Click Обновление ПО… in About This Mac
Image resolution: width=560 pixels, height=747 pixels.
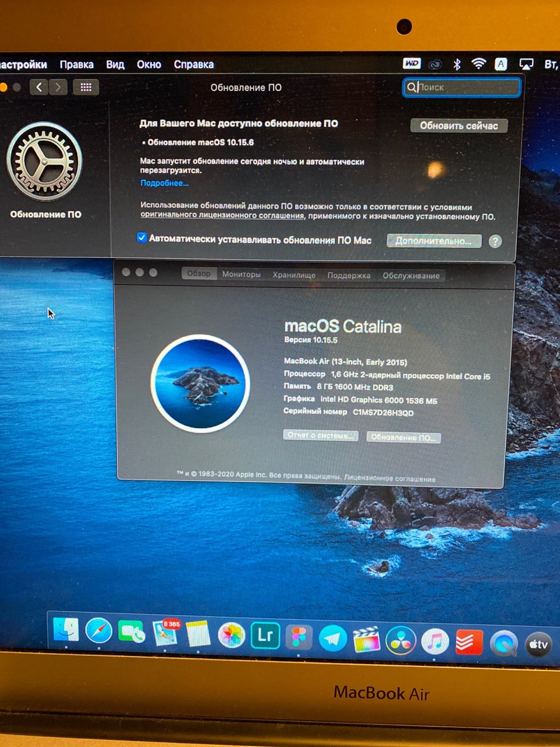tap(404, 438)
